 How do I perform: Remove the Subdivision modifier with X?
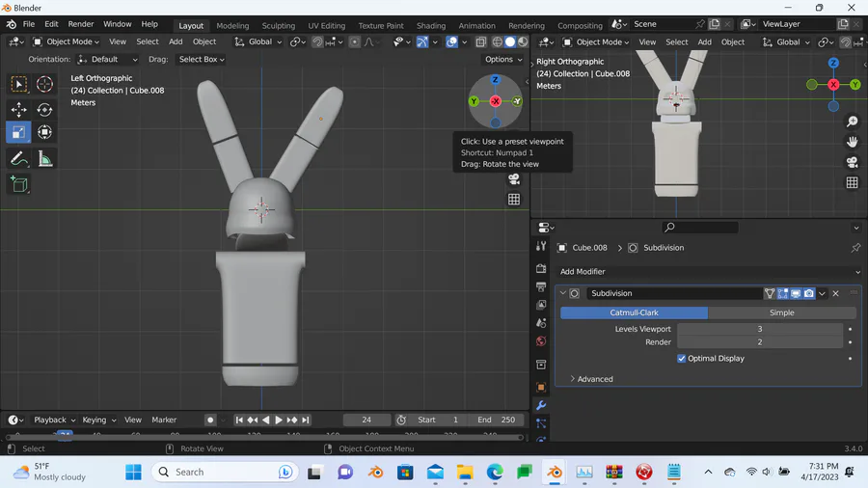point(835,293)
